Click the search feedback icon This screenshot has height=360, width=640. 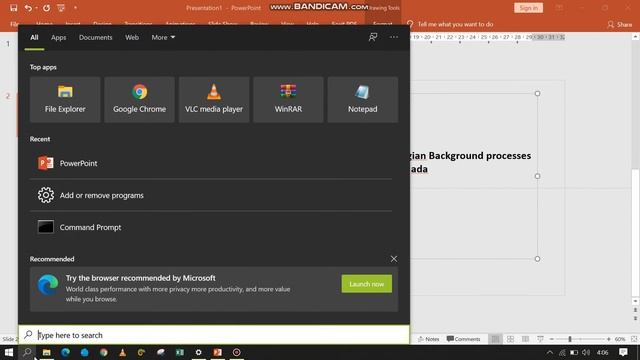click(373, 37)
